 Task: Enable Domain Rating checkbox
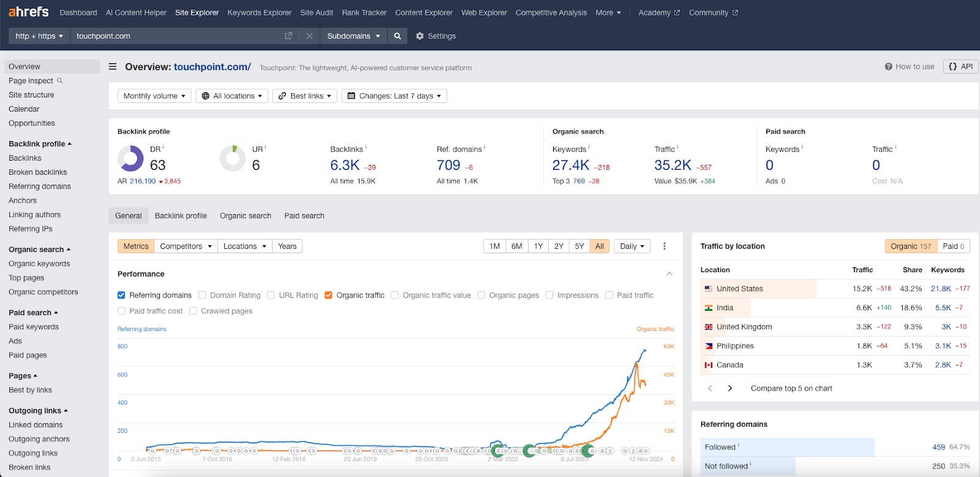coord(202,295)
